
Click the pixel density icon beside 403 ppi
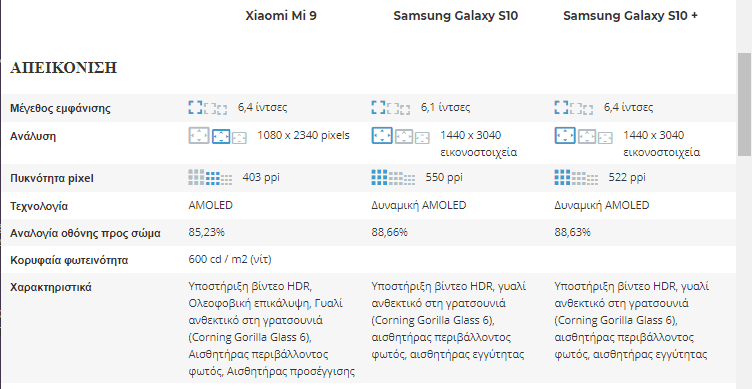tap(210, 177)
